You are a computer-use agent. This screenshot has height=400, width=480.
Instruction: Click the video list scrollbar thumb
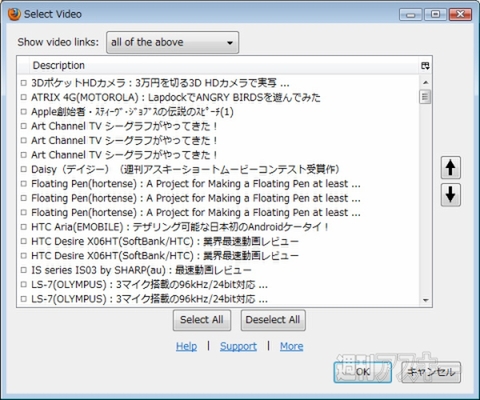tap(425, 97)
